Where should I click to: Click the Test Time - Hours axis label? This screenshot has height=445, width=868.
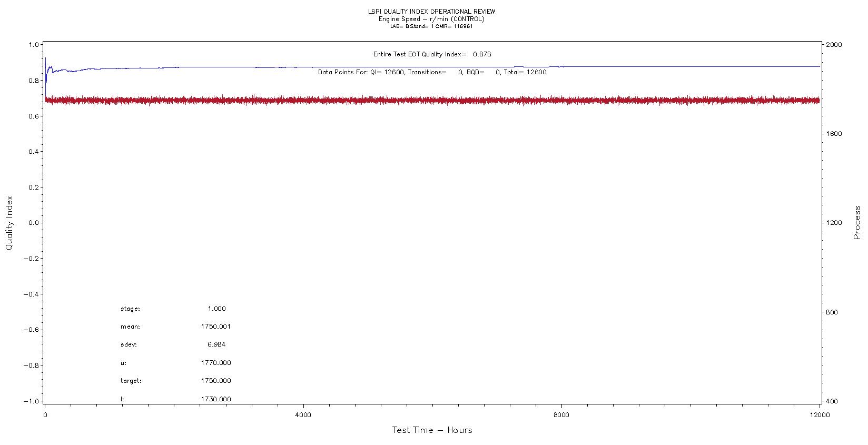(432, 430)
